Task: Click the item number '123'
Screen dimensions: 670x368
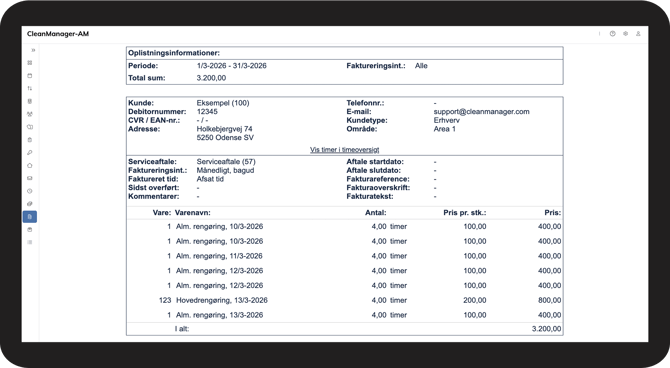Action: tap(165, 300)
